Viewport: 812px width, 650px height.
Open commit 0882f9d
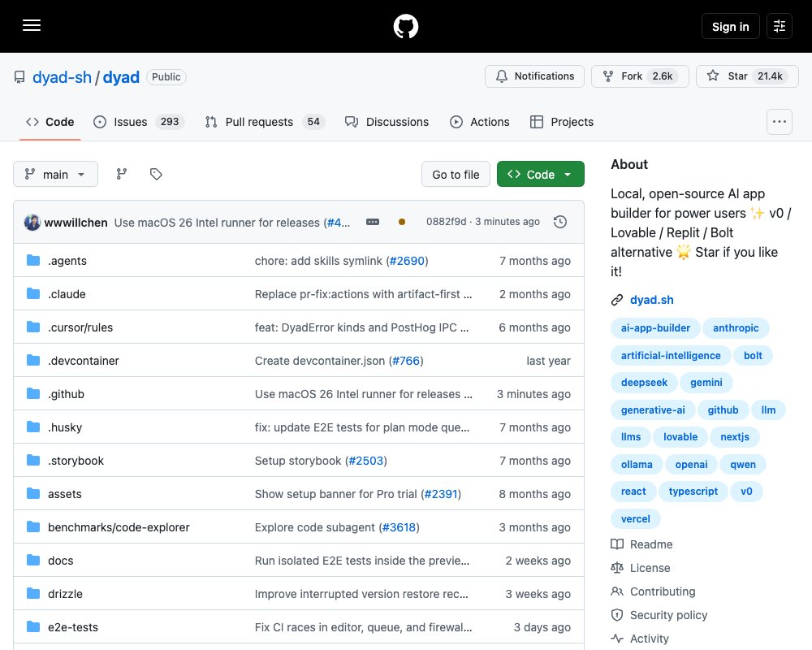pos(446,222)
